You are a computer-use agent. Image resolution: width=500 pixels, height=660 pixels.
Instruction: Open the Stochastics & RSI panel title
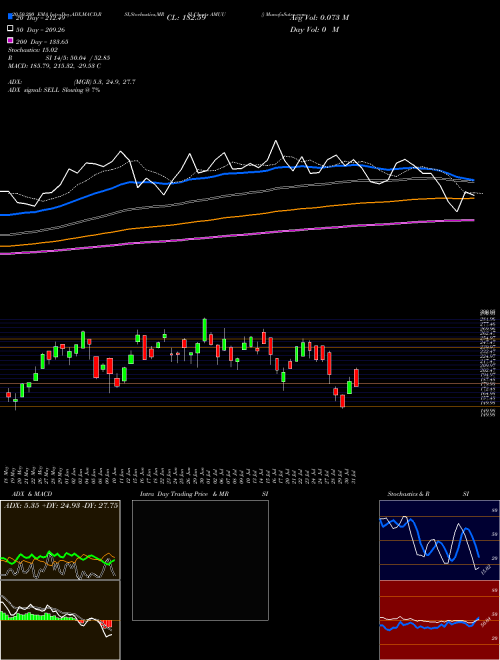(428, 494)
